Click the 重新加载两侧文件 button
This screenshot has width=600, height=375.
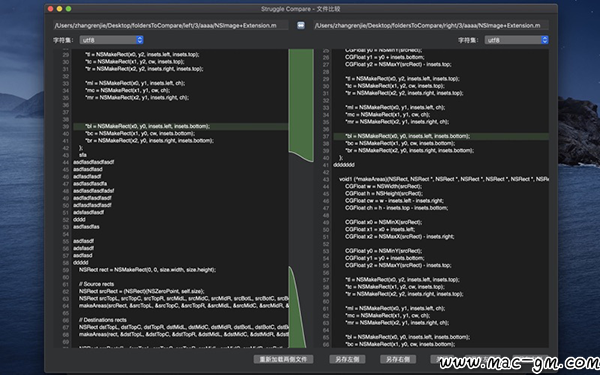tap(283, 359)
